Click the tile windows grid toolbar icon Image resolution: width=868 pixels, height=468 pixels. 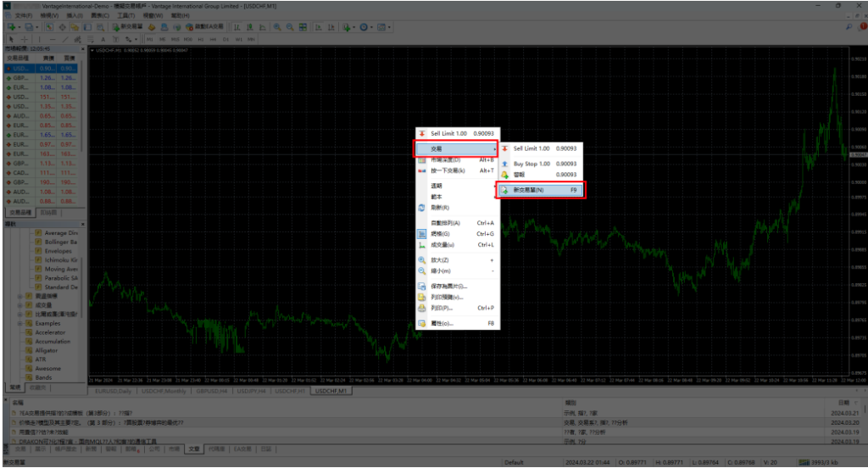[x=302, y=27]
